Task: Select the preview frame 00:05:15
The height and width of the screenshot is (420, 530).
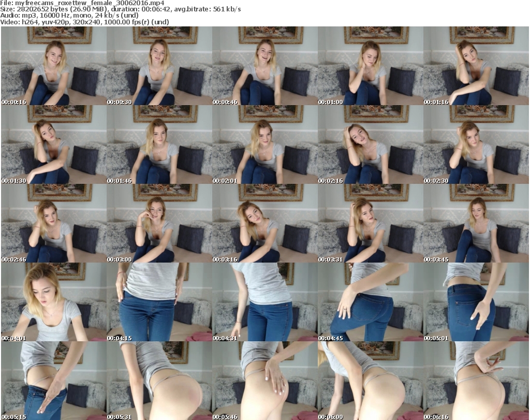Action: pyautogui.click(x=54, y=381)
